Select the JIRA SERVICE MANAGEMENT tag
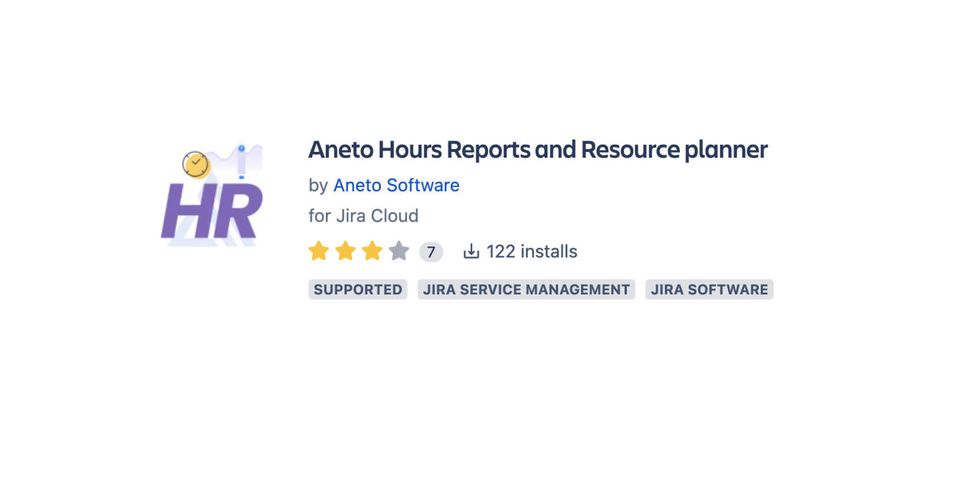Screen dimensions: 980x480 point(526,289)
